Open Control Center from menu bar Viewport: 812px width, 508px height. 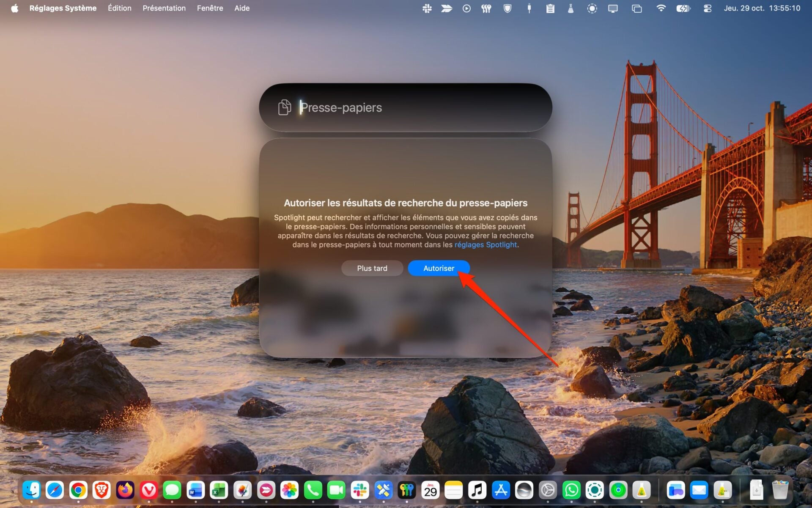click(x=707, y=8)
